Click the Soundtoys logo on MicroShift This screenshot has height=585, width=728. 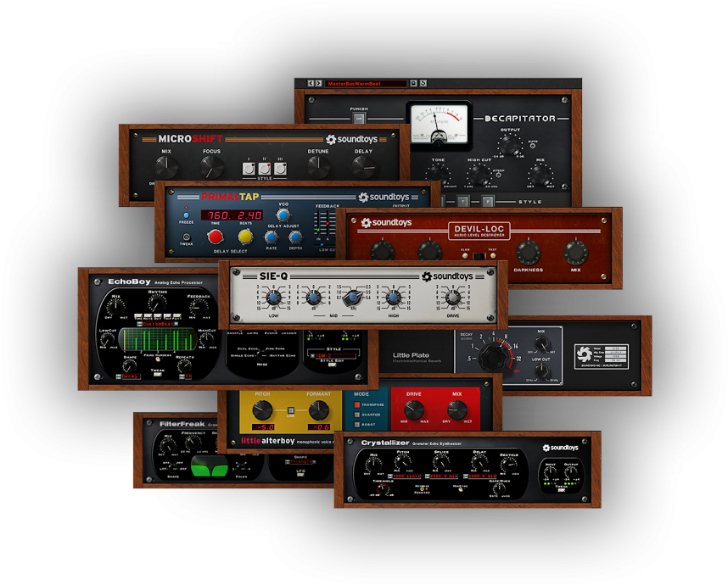(x=351, y=139)
